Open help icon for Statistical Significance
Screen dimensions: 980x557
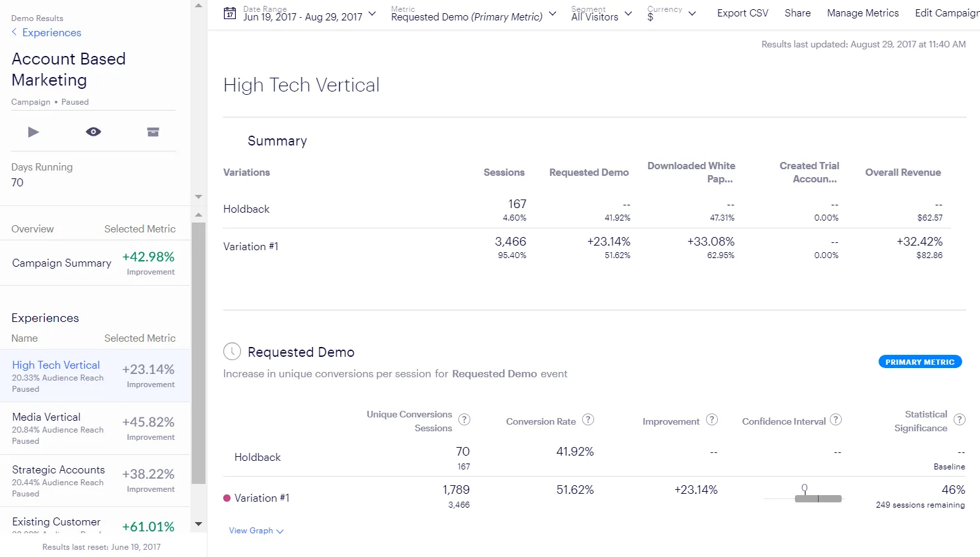[960, 419]
